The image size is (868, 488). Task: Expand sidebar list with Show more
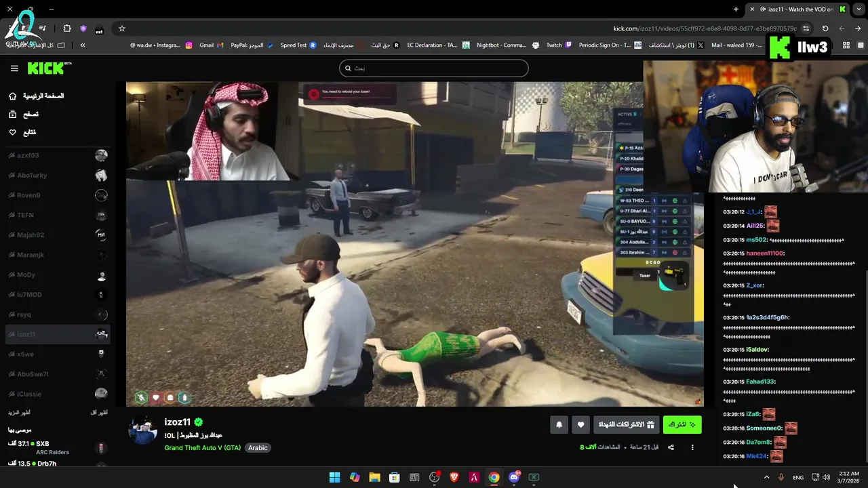[19, 412]
